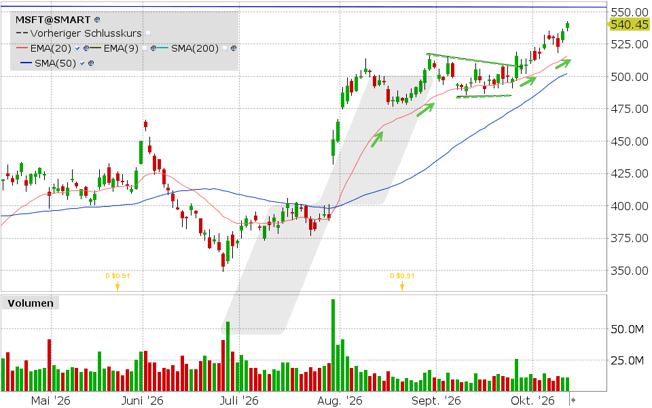Open the EMA(20) settings icon
Image resolution: width=652 pixels, height=408 pixels.
[86, 48]
